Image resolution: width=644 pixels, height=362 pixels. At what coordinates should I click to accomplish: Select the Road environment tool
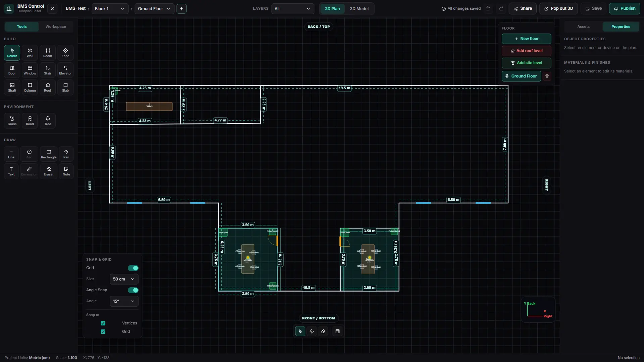(x=30, y=121)
